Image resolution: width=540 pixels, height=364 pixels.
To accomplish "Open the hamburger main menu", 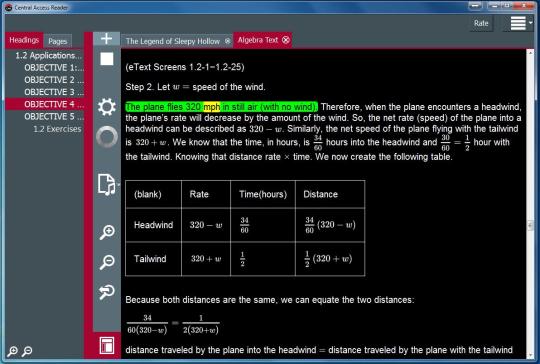I will click(x=518, y=23).
